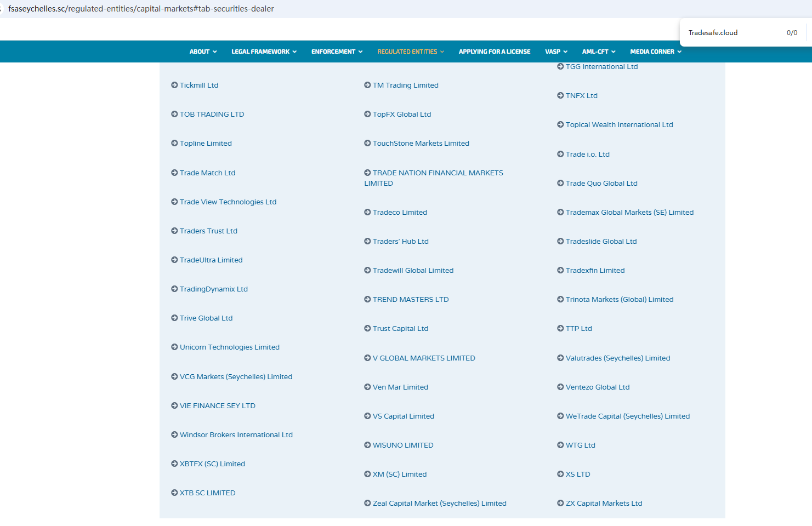Click the arrow icon beside TradeUltra Limited

tap(174, 260)
